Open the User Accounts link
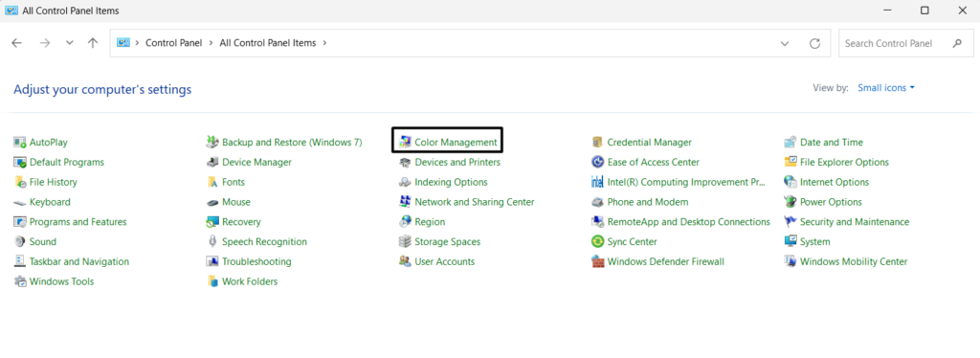The height and width of the screenshot is (358, 980). (444, 261)
